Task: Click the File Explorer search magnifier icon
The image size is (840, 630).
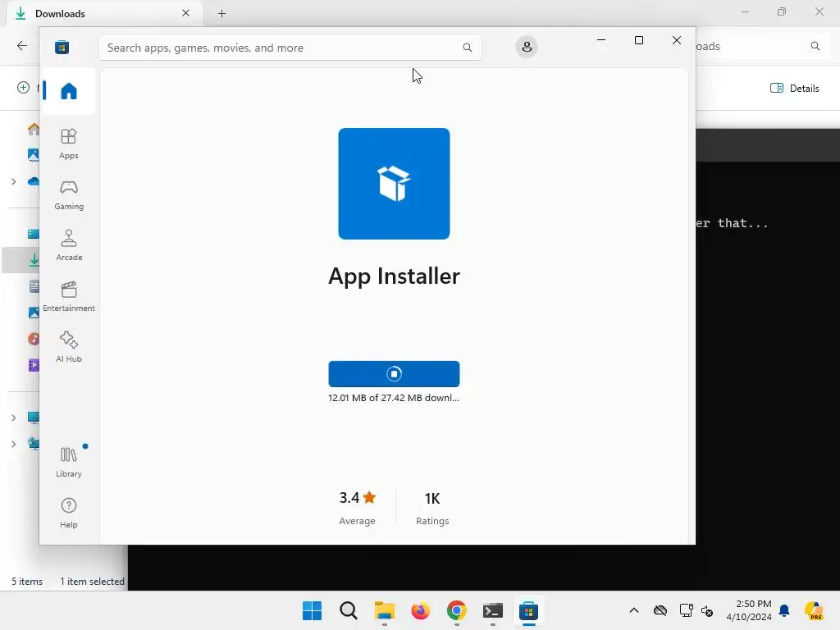Action: tap(815, 46)
